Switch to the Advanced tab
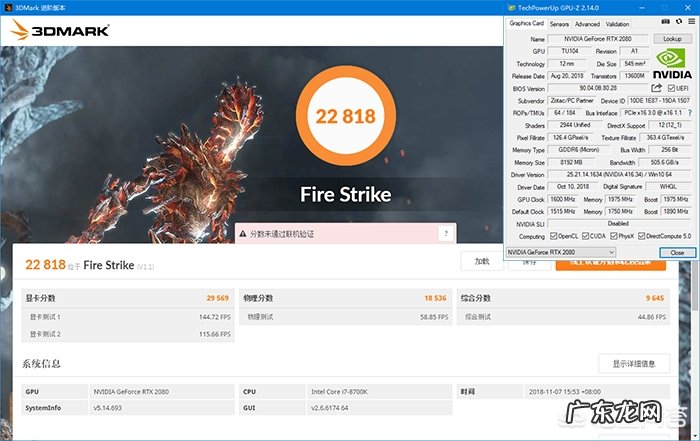700x441 pixels. (587, 24)
